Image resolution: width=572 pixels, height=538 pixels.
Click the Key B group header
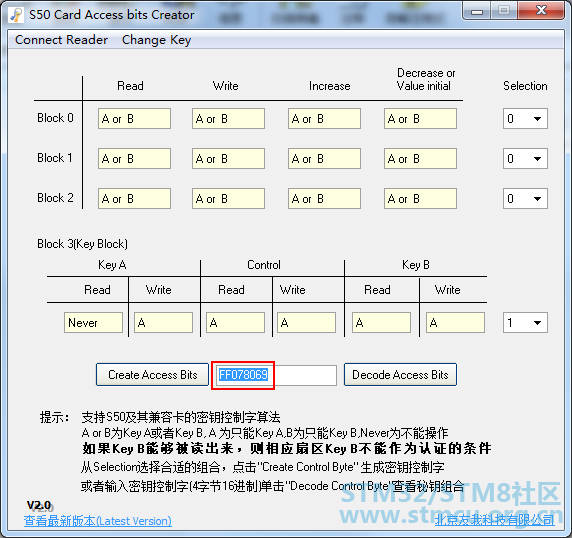coord(416,265)
